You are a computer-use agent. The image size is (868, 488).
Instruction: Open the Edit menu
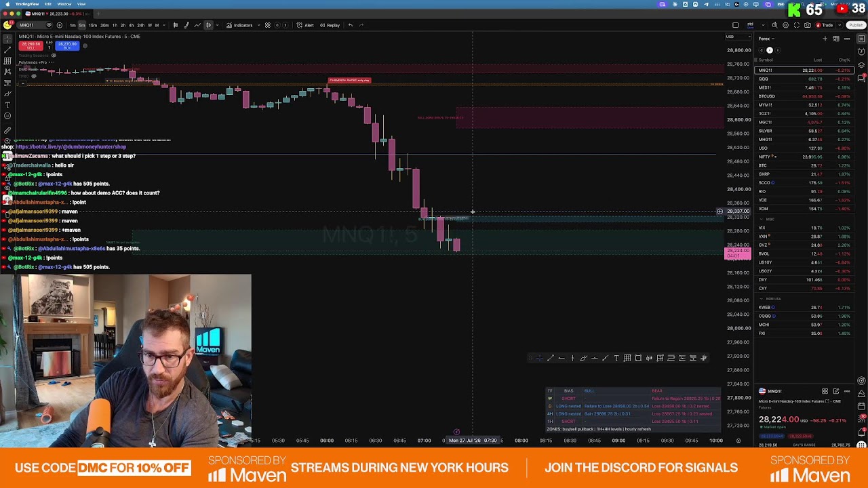click(x=47, y=4)
